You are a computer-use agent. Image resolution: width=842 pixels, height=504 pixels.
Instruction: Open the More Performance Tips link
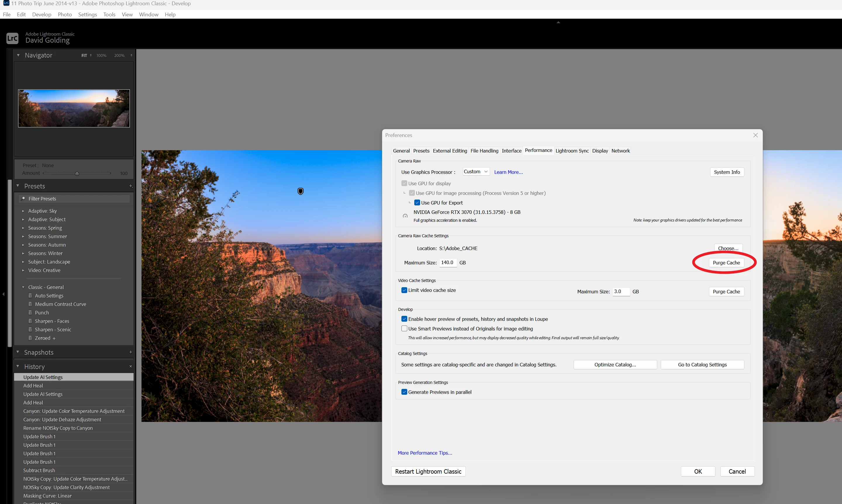click(425, 453)
